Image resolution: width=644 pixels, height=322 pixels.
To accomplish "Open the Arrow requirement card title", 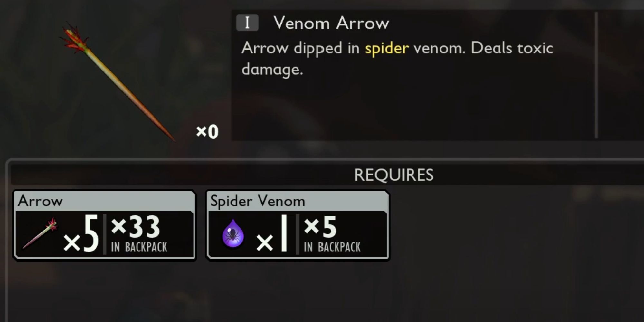I will [40, 201].
